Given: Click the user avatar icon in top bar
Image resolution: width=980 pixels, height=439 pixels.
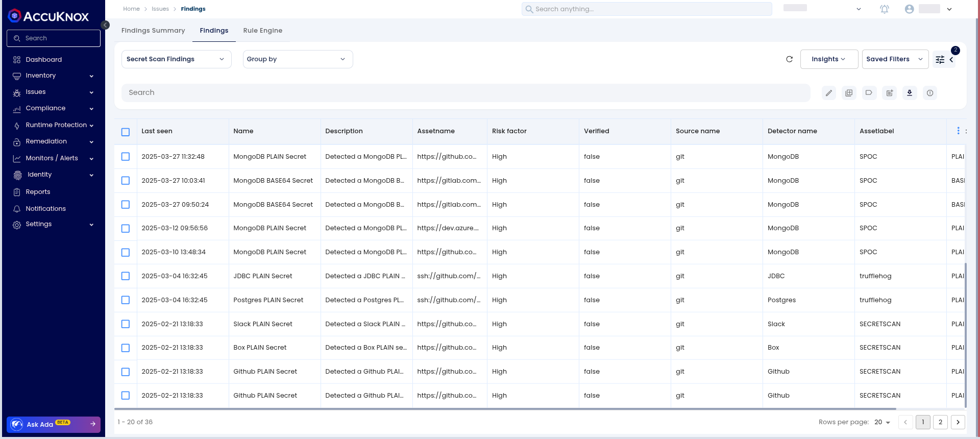Looking at the screenshot, I should [x=909, y=9].
